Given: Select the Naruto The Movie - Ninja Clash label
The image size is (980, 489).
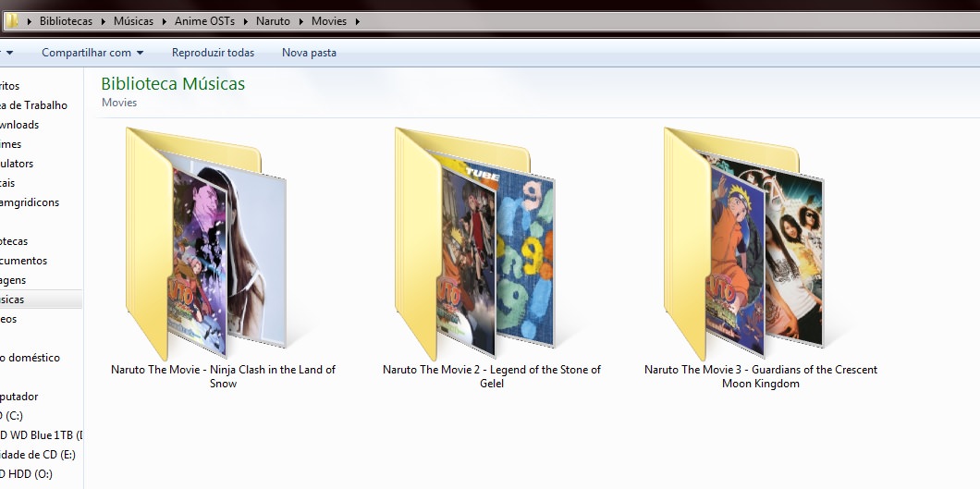Looking at the screenshot, I should [x=223, y=376].
